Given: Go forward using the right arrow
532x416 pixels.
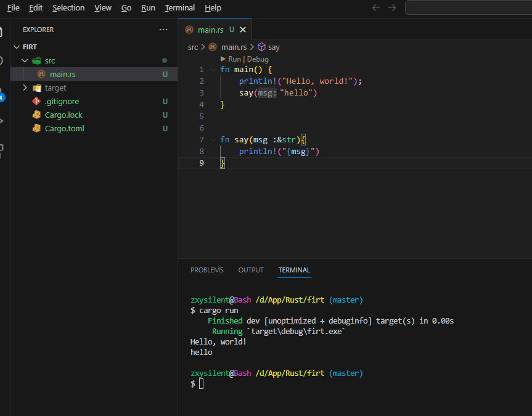Looking at the screenshot, I should coord(392,8).
